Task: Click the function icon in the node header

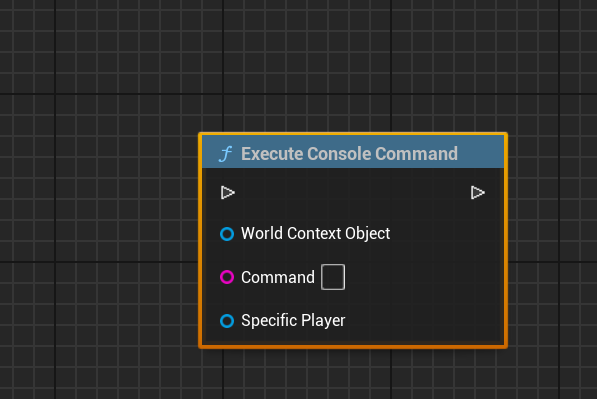Action: point(225,154)
